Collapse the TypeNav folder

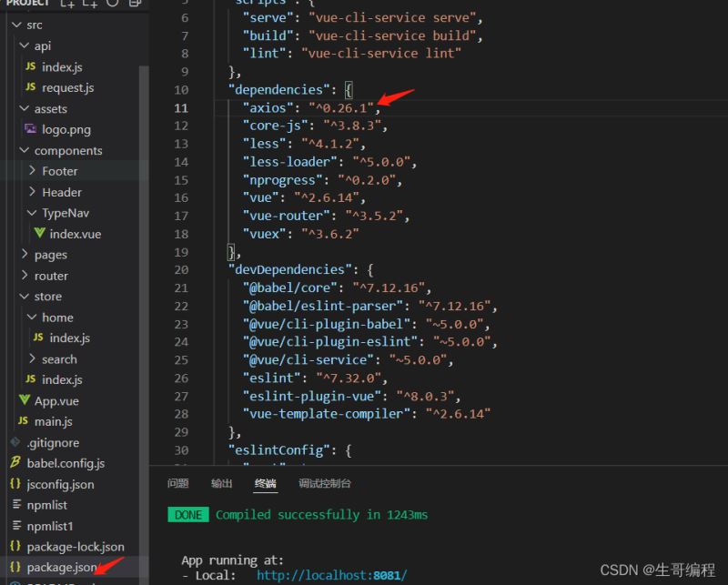(x=64, y=213)
